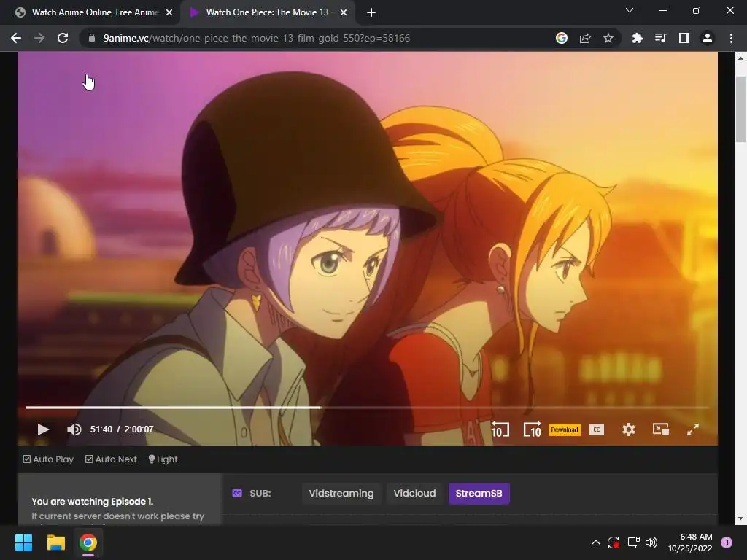Open notification center badge 3

pyautogui.click(x=727, y=542)
